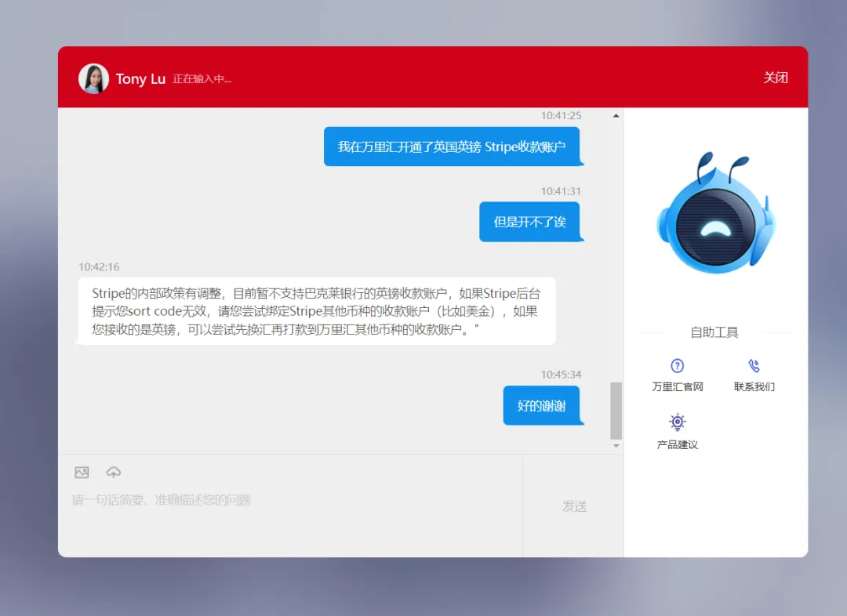Viewport: 847px width, 616px height.
Task: Click the 自助工具 heading
Action: tap(714, 332)
